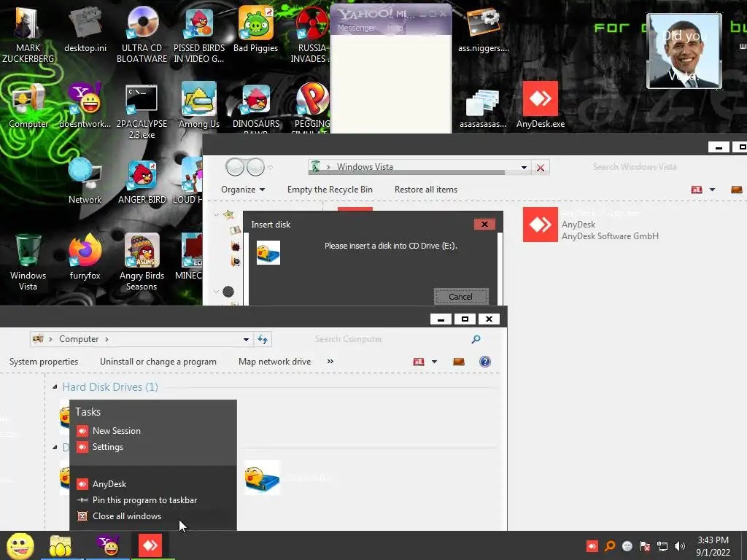Launch the Among Us shortcut

199,106
